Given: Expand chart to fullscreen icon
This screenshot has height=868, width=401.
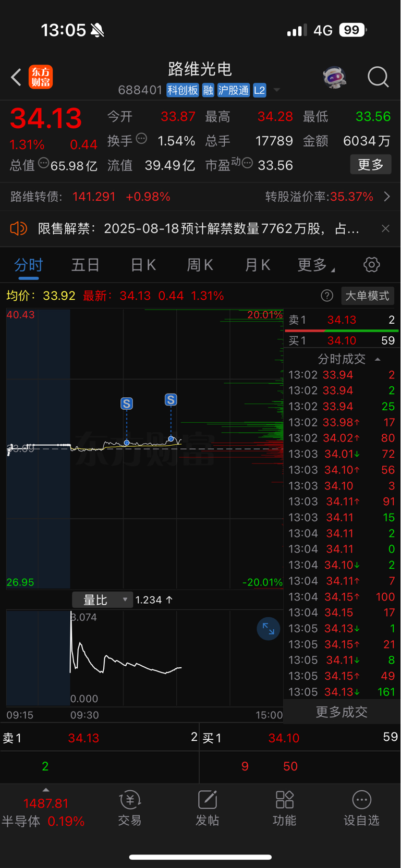Looking at the screenshot, I should (x=269, y=629).
